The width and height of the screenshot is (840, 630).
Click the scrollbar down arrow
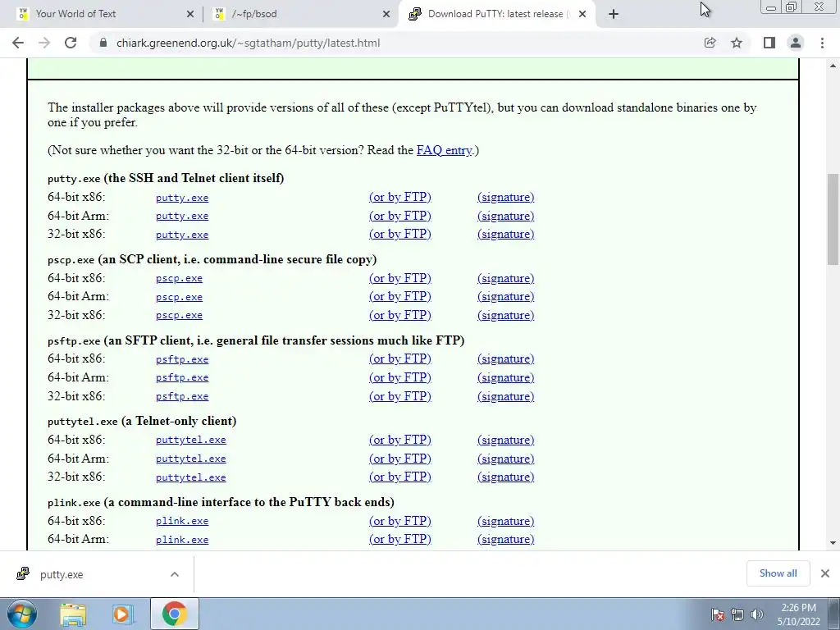[x=833, y=543]
